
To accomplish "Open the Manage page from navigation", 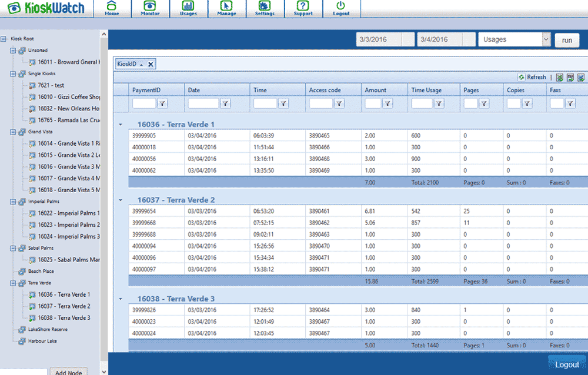I will click(x=226, y=9).
